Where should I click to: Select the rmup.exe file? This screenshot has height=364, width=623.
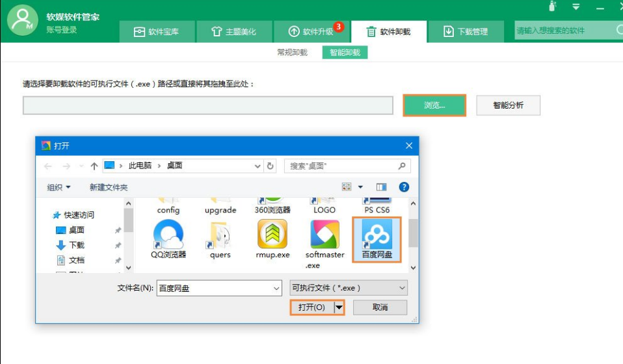pos(272,239)
